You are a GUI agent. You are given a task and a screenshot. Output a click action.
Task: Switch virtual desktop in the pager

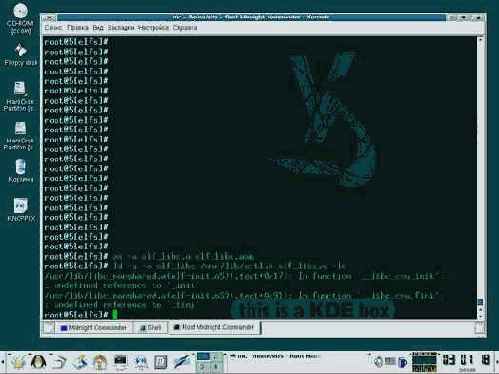pyautogui.click(x=209, y=362)
